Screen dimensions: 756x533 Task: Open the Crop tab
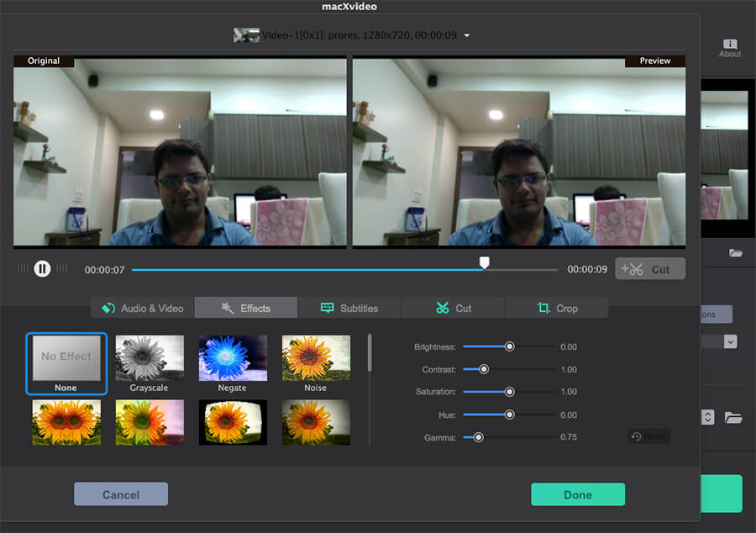tap(557, 308)
